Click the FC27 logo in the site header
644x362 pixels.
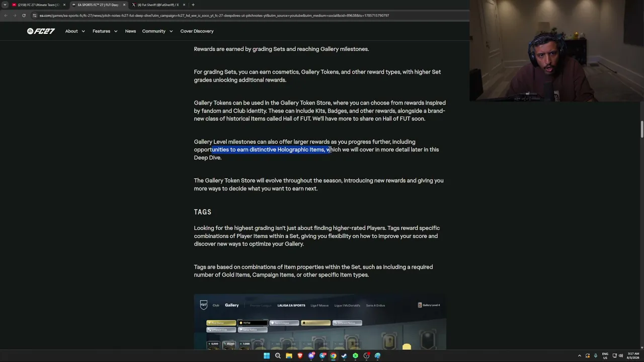41,31
